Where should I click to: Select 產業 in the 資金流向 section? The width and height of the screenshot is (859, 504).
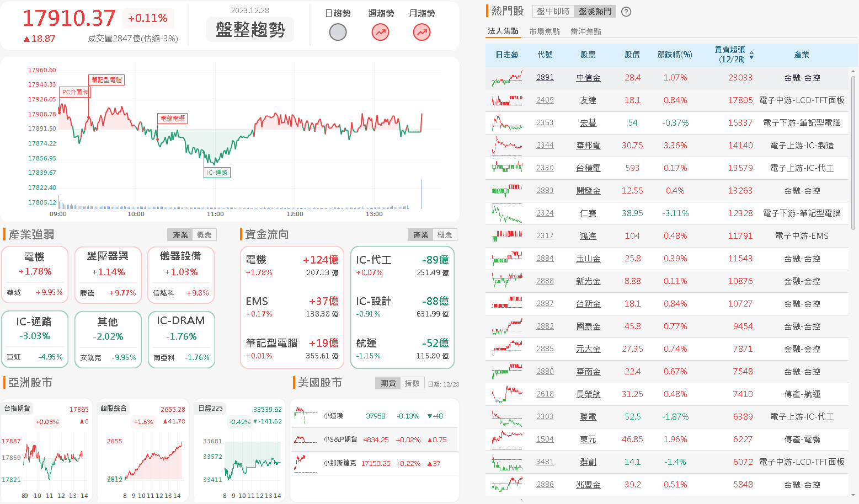[421, 235]
